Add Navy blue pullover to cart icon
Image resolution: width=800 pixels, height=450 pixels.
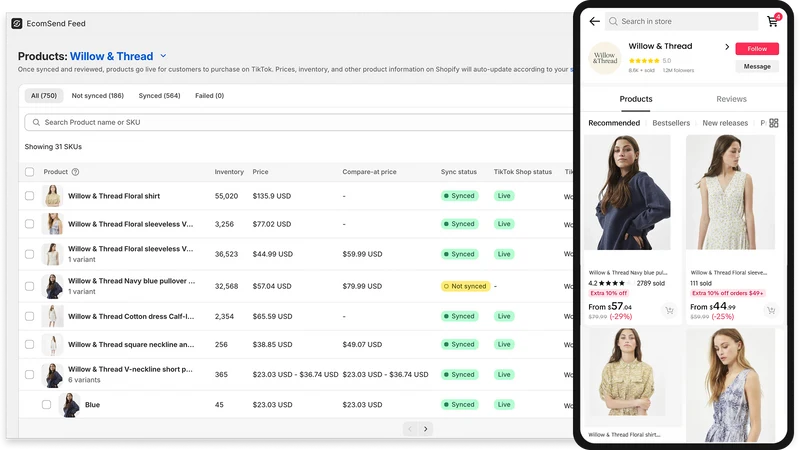[669, 310]
